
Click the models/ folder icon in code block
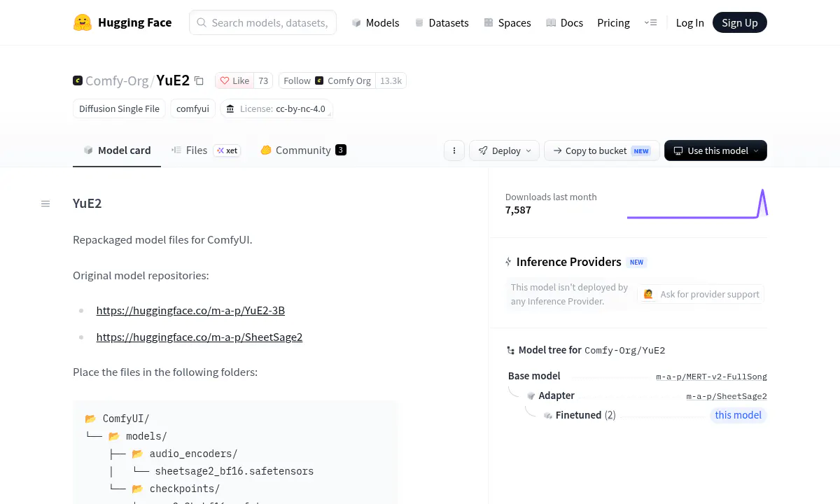coord(114,436)
